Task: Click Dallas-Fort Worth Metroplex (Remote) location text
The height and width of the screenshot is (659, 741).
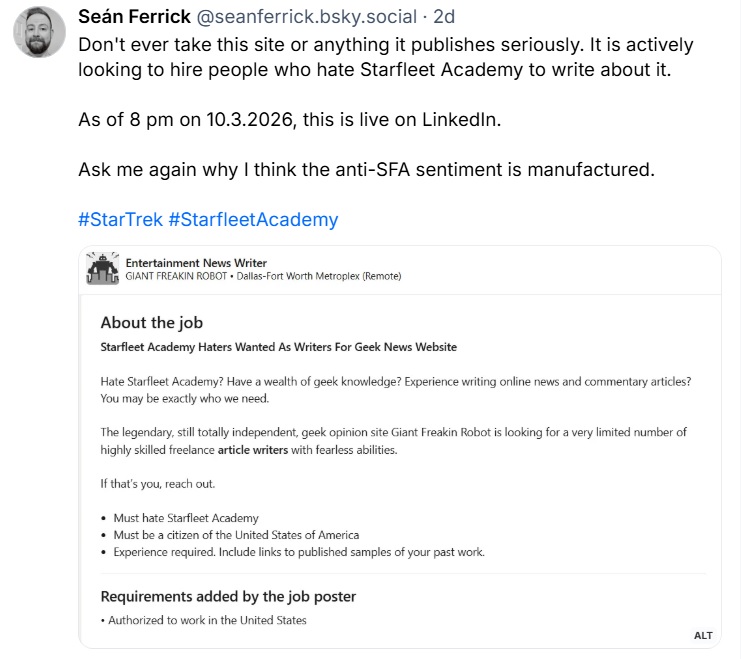Action: [x=318, y=277]
